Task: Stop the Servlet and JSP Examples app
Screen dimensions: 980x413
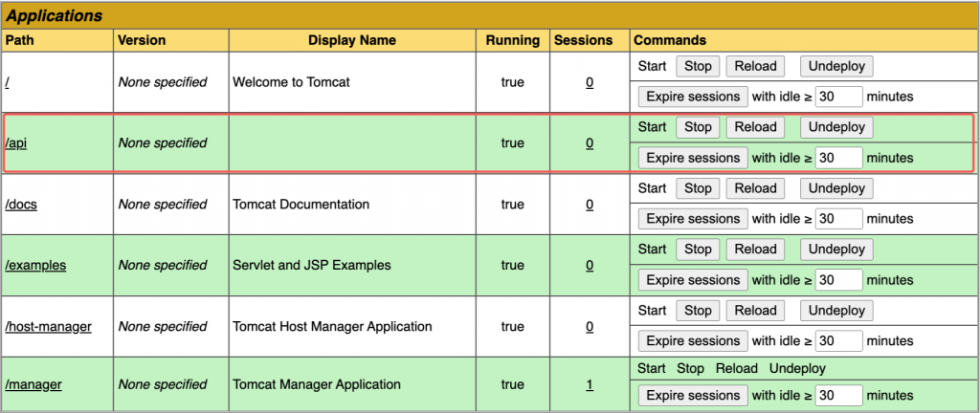Action: click(x=698, y=250)
